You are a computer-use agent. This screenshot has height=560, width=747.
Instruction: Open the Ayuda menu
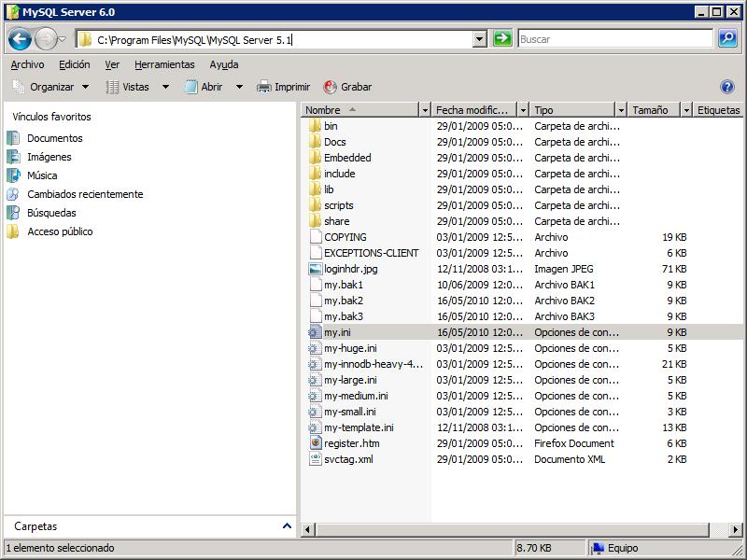224,64
